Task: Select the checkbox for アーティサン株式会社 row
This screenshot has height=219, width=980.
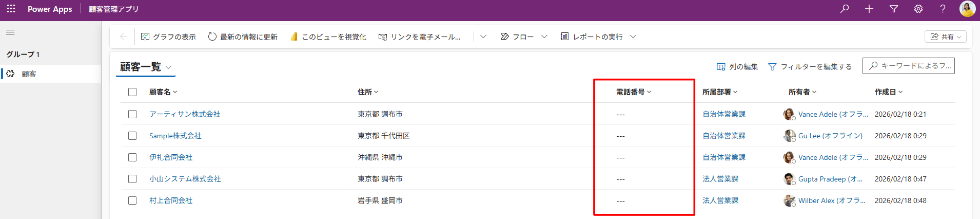Action: tap(132, 114)
